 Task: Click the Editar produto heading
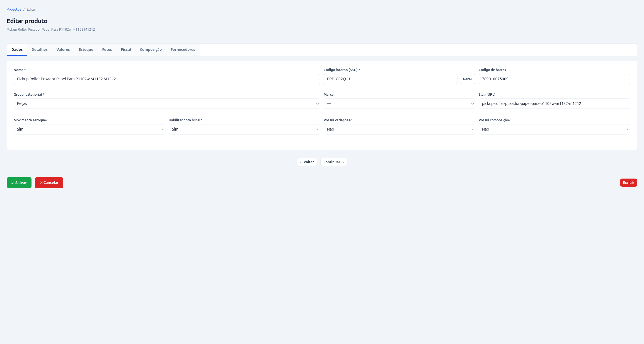(x=27, y=21)
